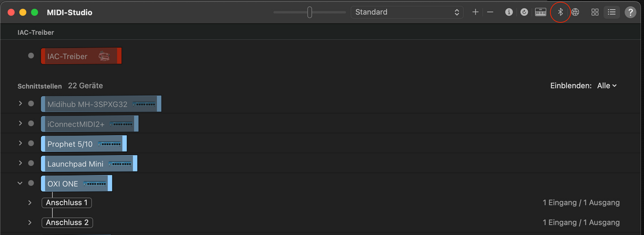
Task: Click status dot beside Launchpad Mini
Action: pyautogui.click(x=31, y=163)
